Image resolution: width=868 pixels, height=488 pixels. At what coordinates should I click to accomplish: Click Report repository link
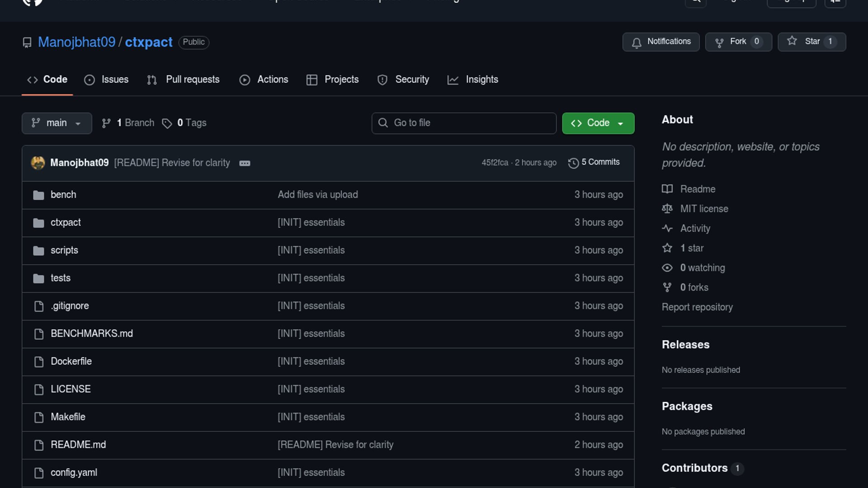click(697, 307)
